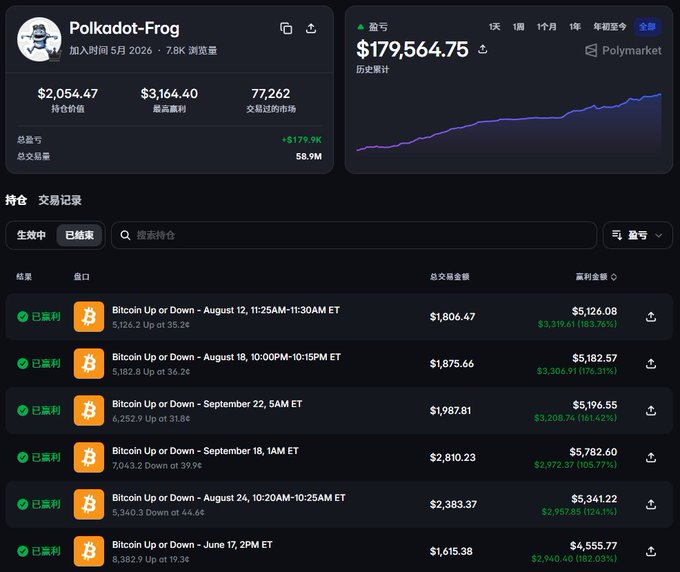
Task: Open Bitcoin icon for June 17 market
Action: click(x=89, y=551)
